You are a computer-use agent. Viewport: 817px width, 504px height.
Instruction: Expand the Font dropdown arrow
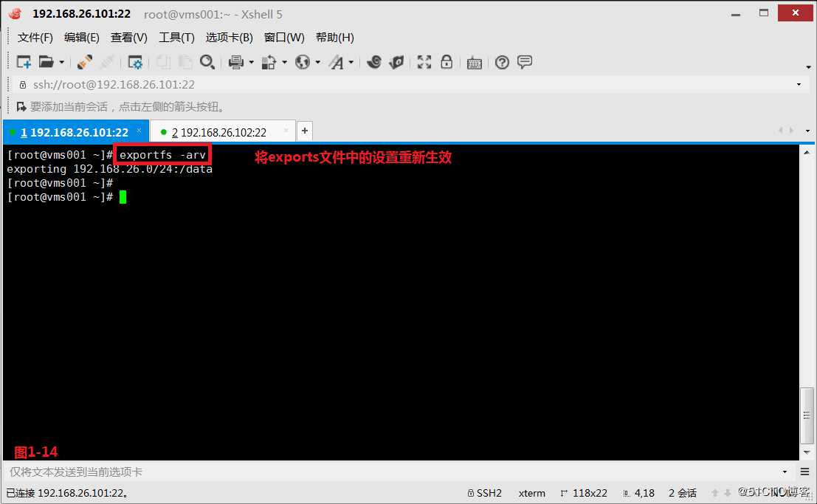[351, 63]
